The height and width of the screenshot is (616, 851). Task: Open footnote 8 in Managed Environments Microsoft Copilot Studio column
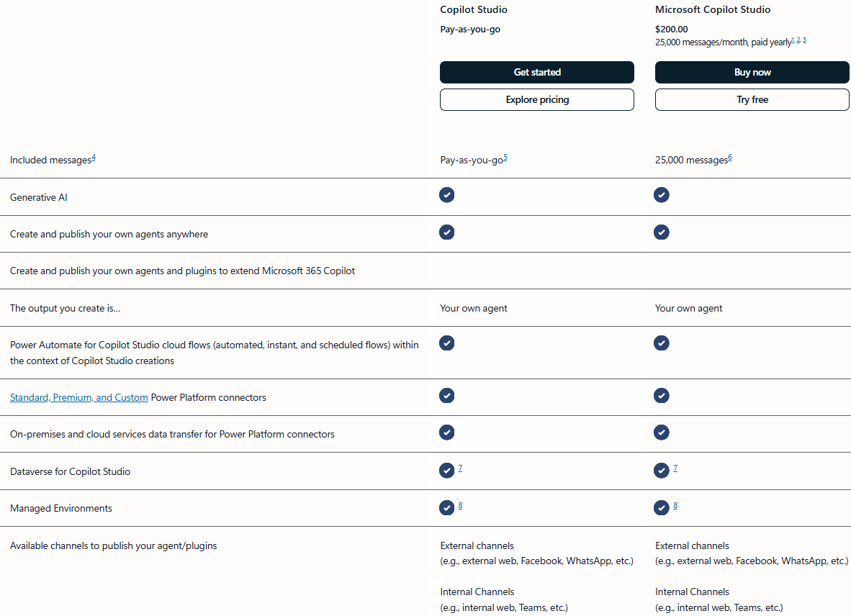(x=675, y=505)
